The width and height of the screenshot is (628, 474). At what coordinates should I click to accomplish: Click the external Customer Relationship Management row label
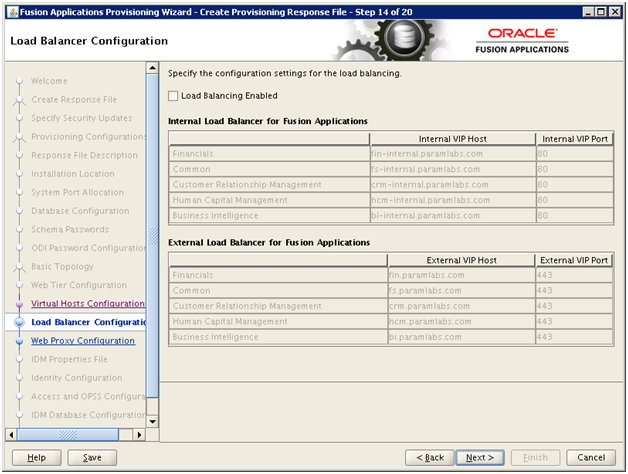[247, 306]
